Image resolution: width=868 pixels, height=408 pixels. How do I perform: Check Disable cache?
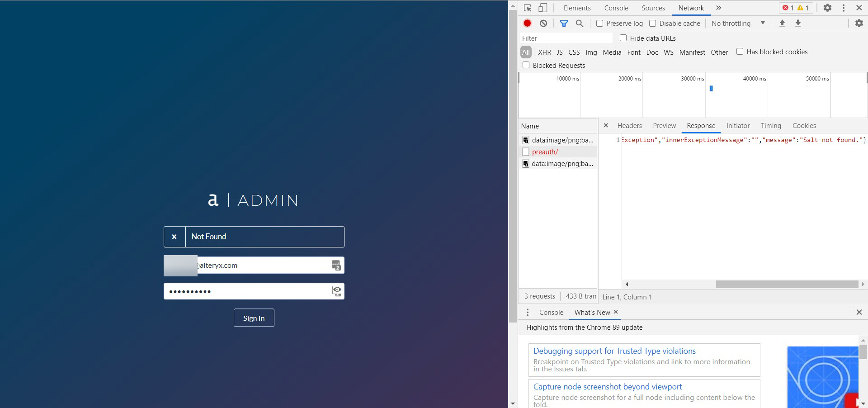pos(653,23)
